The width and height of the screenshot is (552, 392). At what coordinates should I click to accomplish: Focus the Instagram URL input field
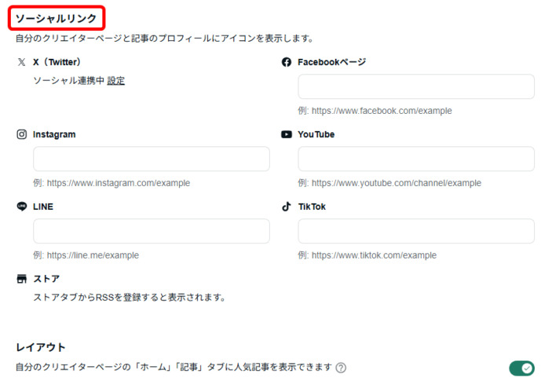pyautogui.click(x=151, y=159)
